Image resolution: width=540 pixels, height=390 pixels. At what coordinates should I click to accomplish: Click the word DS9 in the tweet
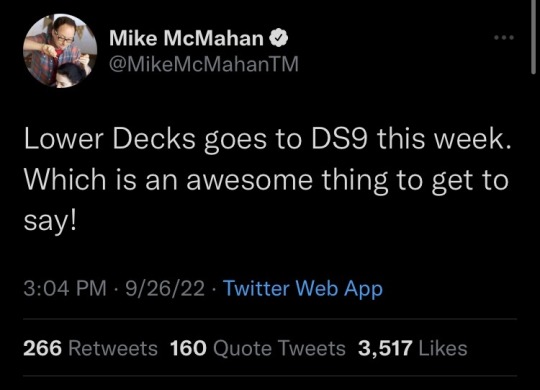click(x=340, y=140)
